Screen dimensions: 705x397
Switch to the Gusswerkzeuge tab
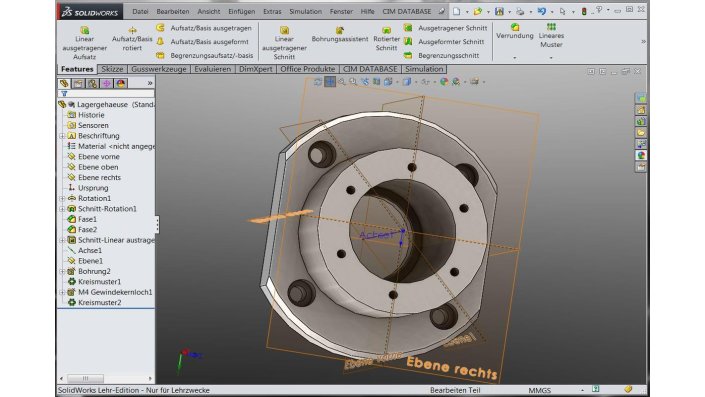coord(159,69)
